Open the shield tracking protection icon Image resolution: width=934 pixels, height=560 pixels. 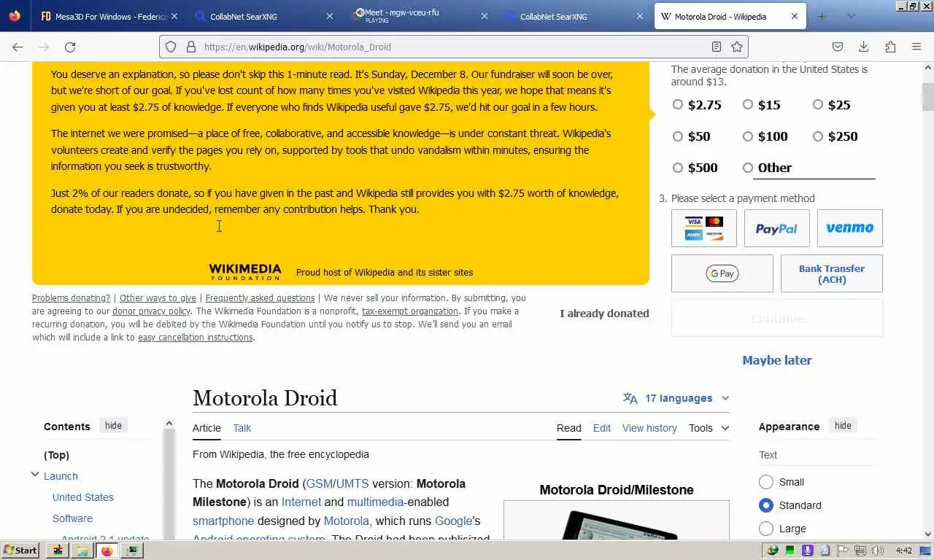click(171, 47)
